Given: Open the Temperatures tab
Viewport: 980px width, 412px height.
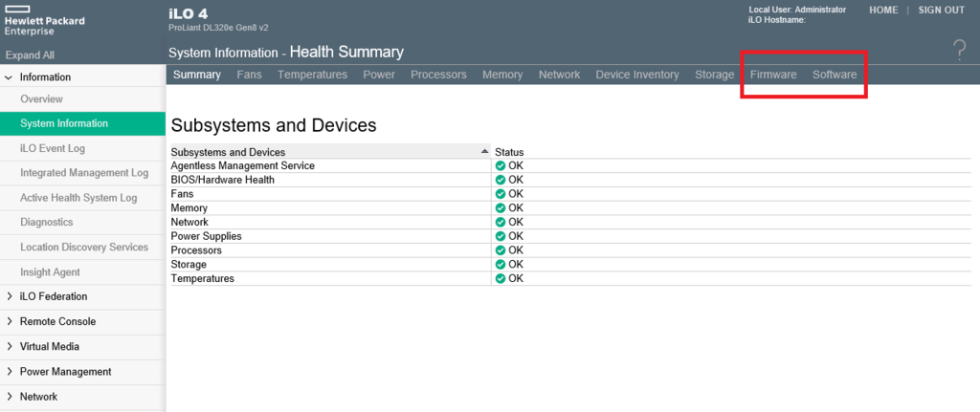Looking at the screenshot, I should click(313, 75).
